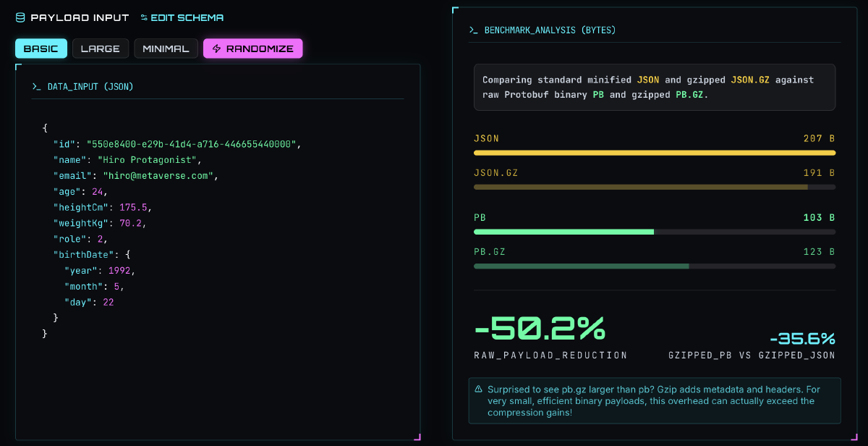The width and height of the screenshot is (868, 446).
Task: Click the terminal prompt icon next to BENCHMARK_ANALYSIS
Action: [474, 30]
